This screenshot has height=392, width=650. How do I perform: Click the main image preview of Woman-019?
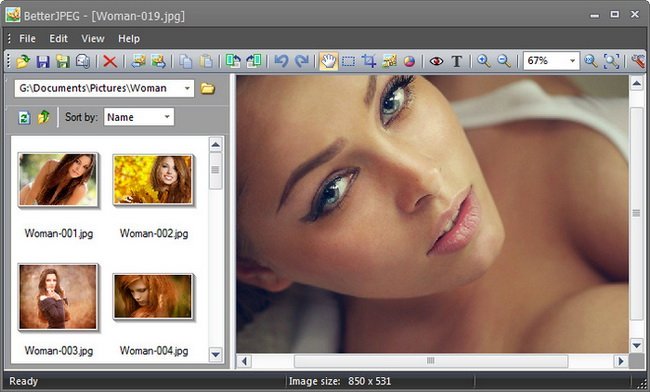click(x=432, y=214)
